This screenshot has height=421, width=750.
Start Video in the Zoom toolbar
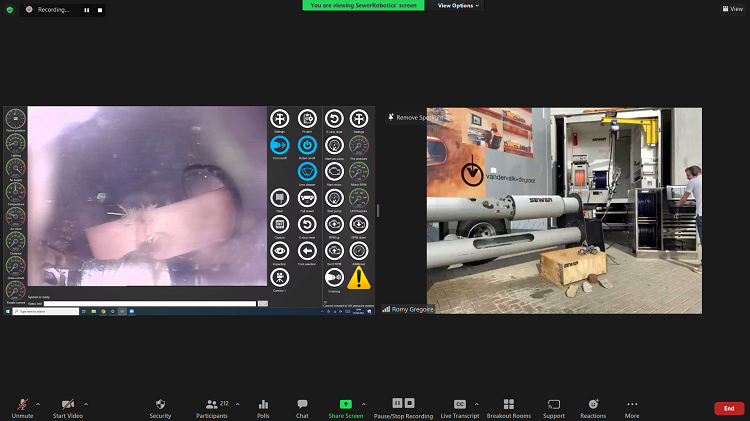point(68,409)
